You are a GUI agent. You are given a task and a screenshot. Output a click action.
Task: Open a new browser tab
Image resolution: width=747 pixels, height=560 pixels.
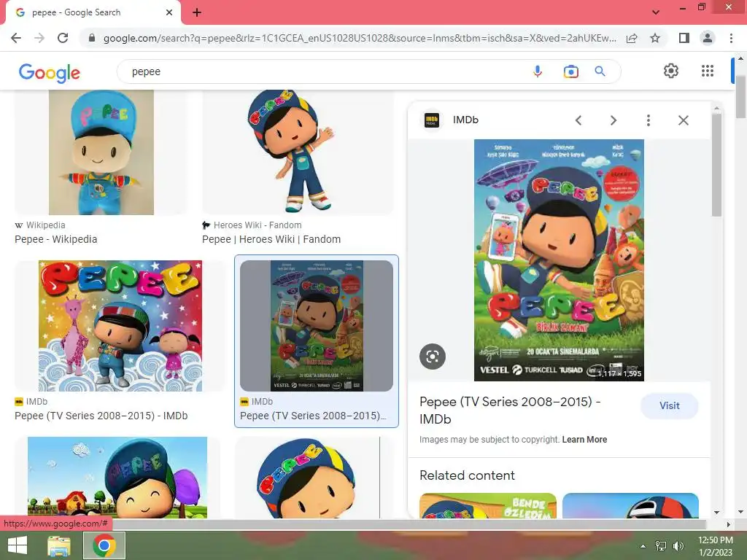pos(197,12)
